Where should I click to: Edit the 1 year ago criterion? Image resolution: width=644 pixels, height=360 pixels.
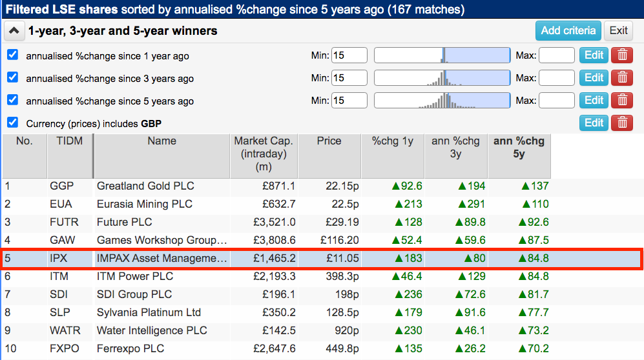[594, 55]
